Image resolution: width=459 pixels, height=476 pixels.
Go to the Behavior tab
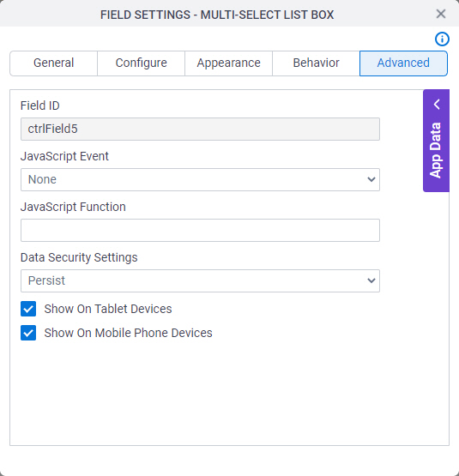coord(316,63)
